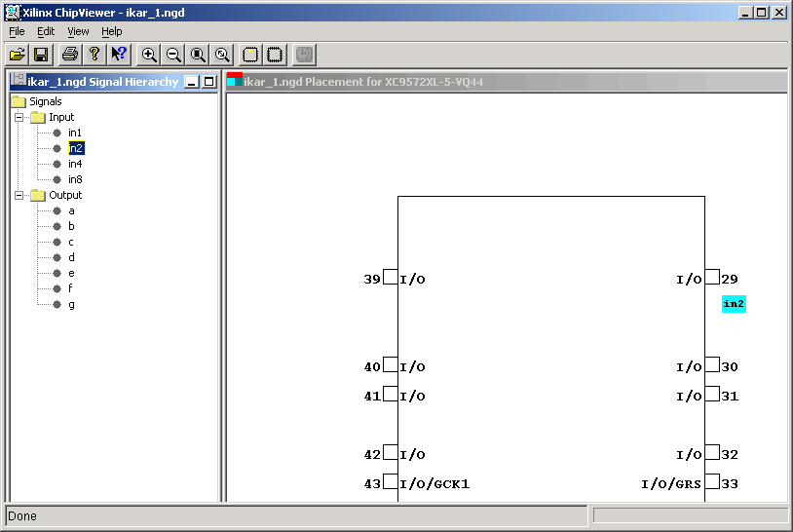Select signal in8 in the tree

(x=75, y=179)
